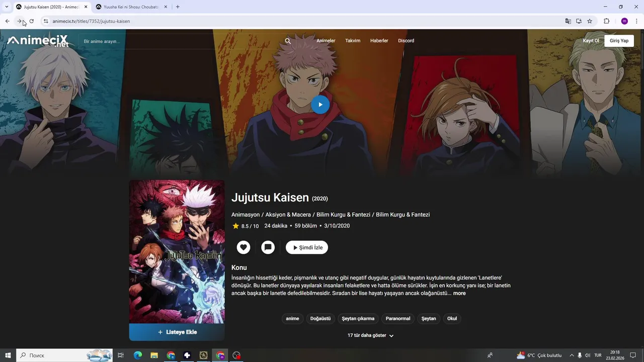Click the browser address bar URL
644x362 pixels.
coord(91,21)
